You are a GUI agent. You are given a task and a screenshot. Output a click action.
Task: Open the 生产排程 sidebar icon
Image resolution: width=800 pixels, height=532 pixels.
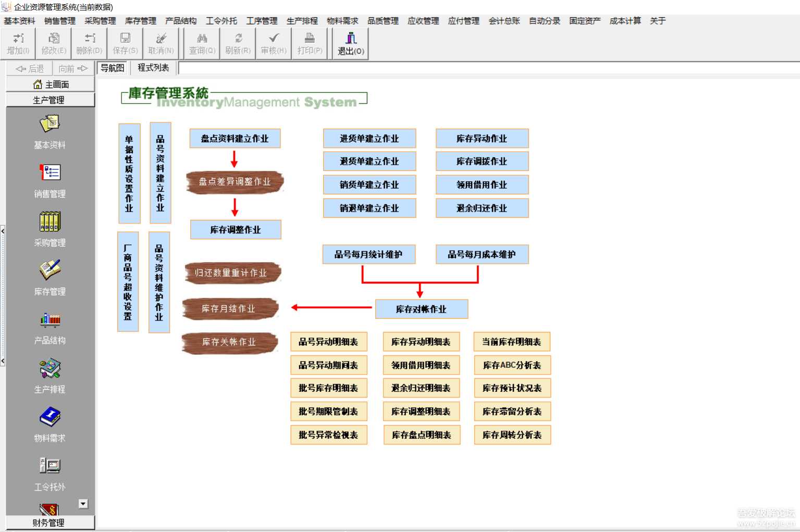click(50, 368)
